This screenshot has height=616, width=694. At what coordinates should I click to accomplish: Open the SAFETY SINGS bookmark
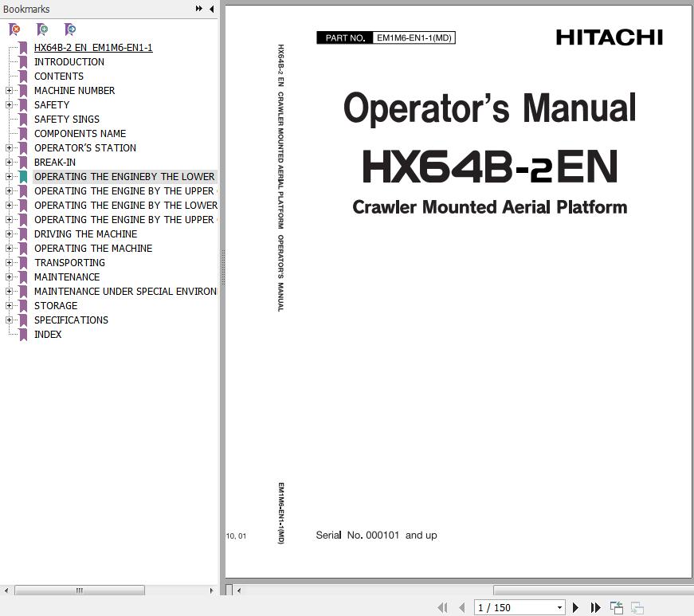point(67,119)
